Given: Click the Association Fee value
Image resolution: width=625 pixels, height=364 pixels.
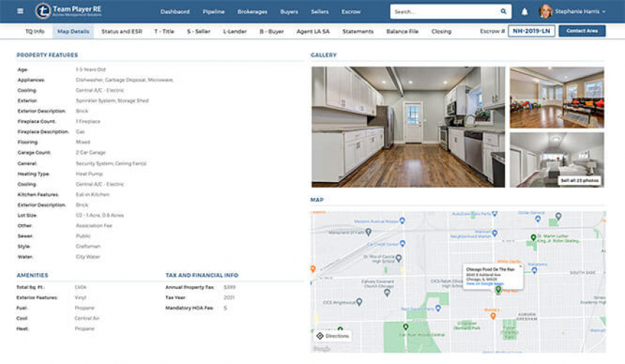Looking at the screenshot, I should [x=94, y=226].
